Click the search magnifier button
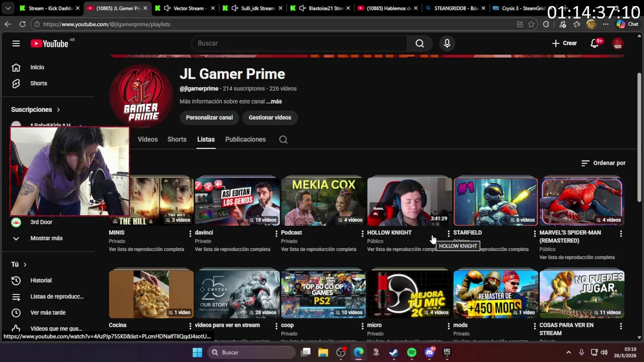Viewport: 644px width, 362px height. click(x=420, y=43)
